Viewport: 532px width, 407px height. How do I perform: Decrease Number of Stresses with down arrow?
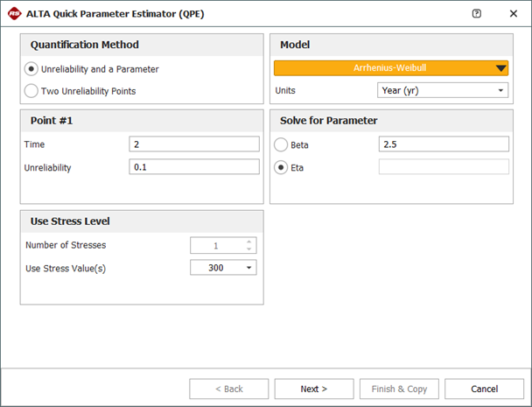[x=248, y=249]
